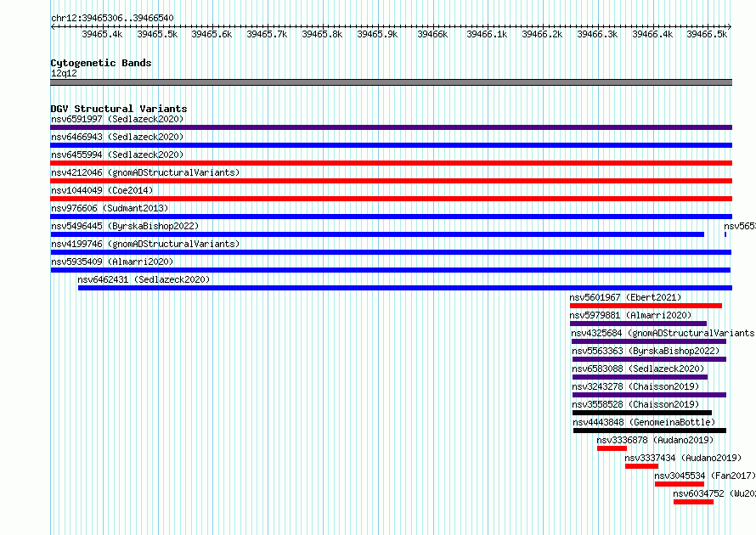This screenshot has width=756, height=535.
Task: Open the nsv3558528 (Chaisson2019) label
Action: pos(635,404)
